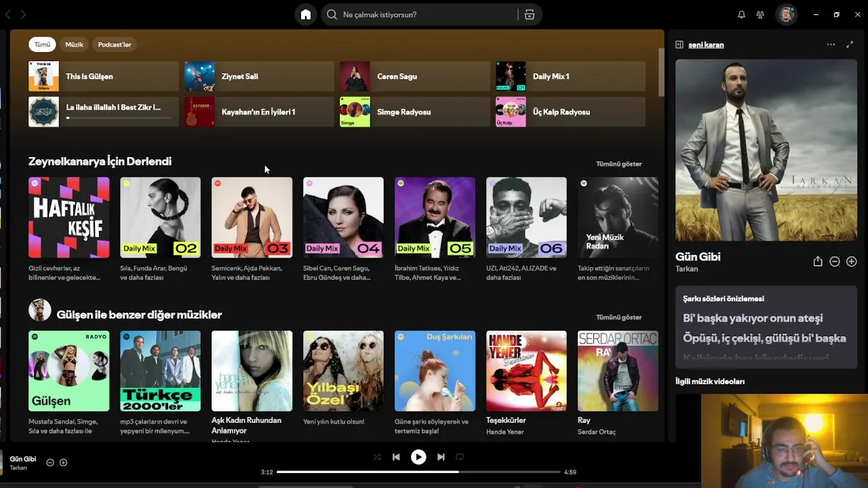
Task: Click the Home icon button
Action: [306, 14]
